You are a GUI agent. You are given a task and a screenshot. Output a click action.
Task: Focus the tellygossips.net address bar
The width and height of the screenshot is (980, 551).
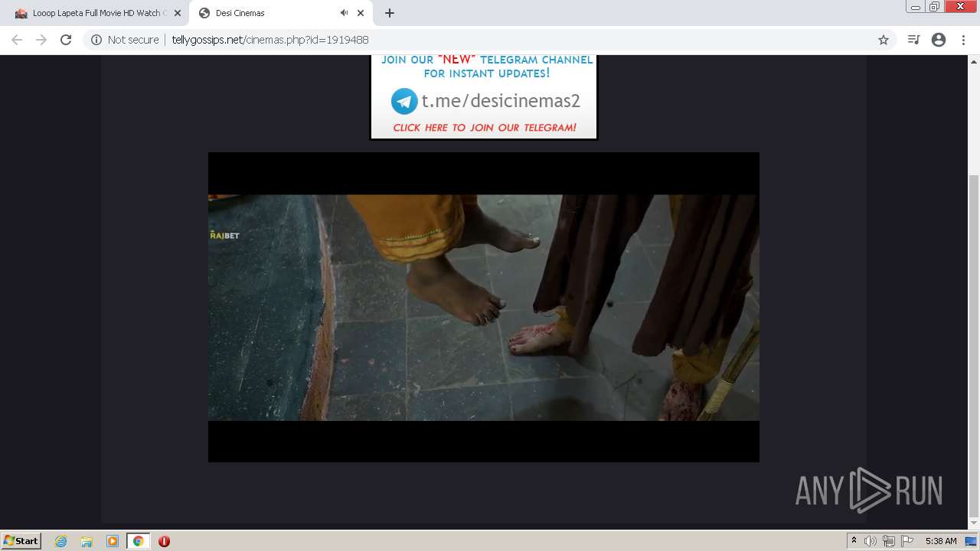pos(490,40)
